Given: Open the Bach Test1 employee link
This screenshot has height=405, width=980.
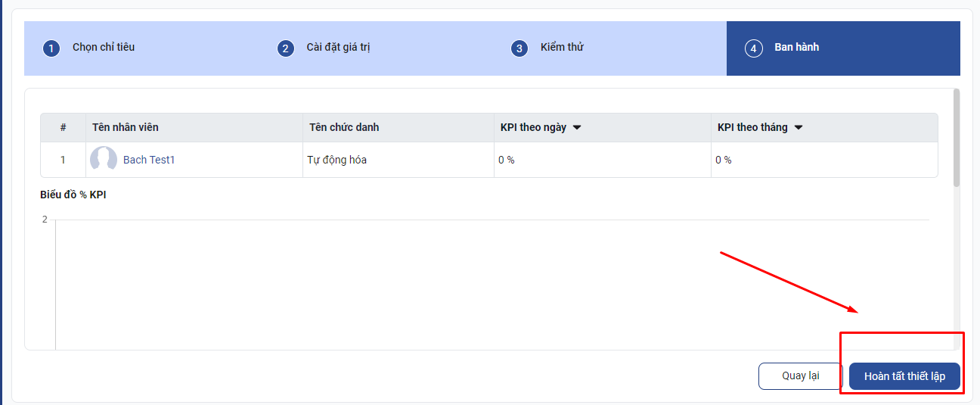Looking at the screenshot, I should [x=149, y=160].
